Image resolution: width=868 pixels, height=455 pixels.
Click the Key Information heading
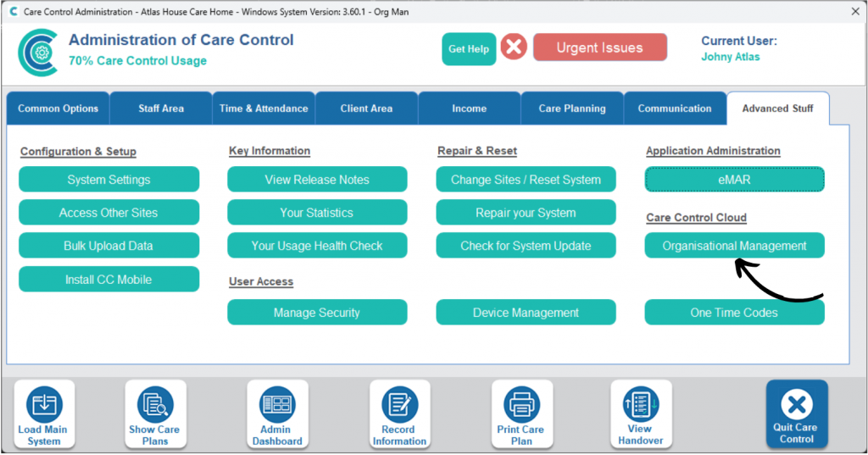pos(270,151)
